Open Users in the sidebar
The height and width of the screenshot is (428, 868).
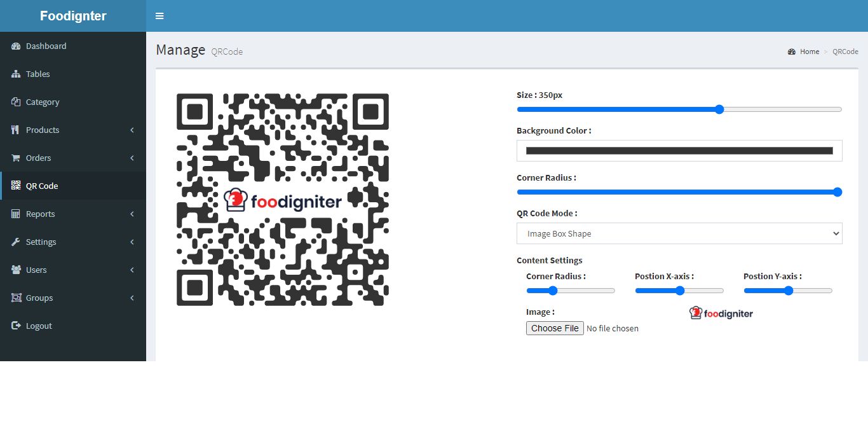click(x=73, y=270)
